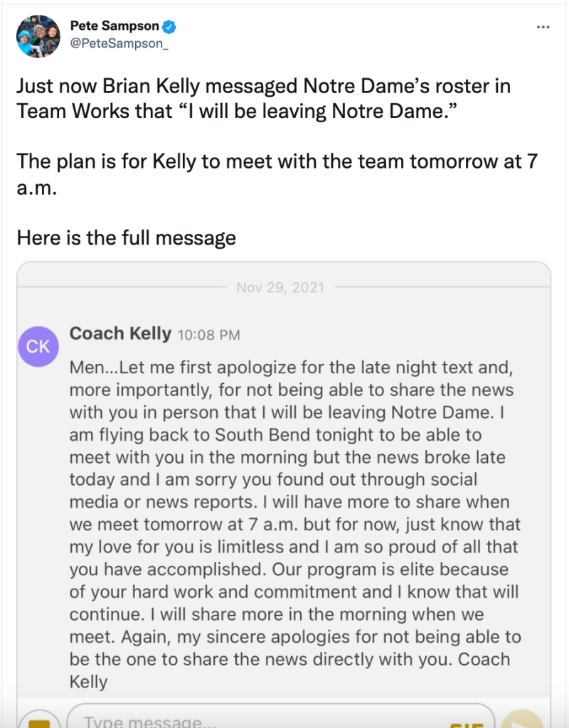Click the Coach Kelly sender name
The height and width of the screenshot is (728, 569).
click(x=120, y=333)
